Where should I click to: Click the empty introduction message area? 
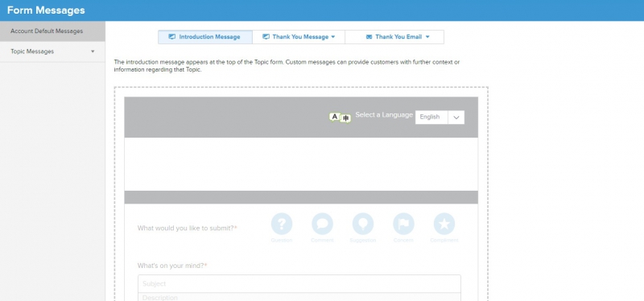301,164
